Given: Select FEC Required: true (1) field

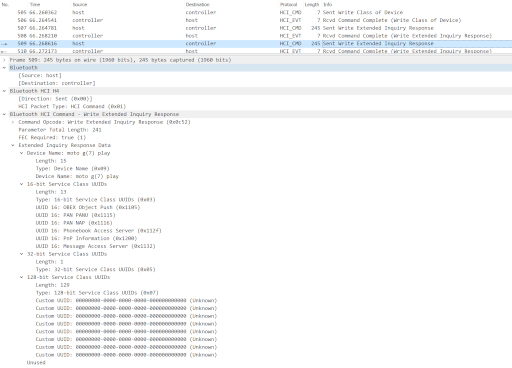Looking at the screenshot, I should click(x=52, y=137).
